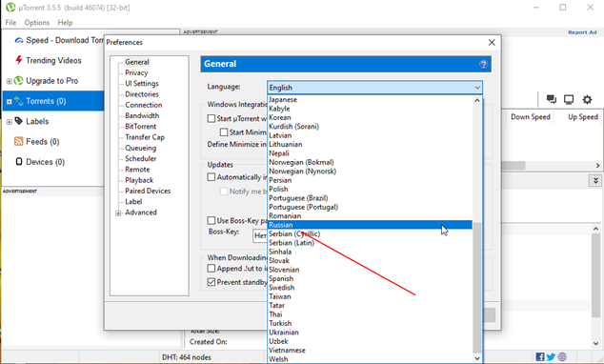The image size is (604, 364).
Task: Open the File menu
Action: [10, 22]
